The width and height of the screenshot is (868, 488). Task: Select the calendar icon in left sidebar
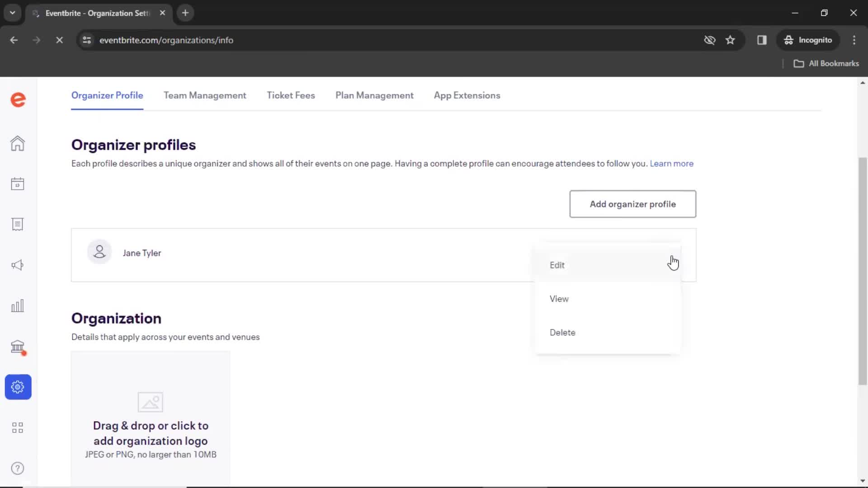pos(17,183)
